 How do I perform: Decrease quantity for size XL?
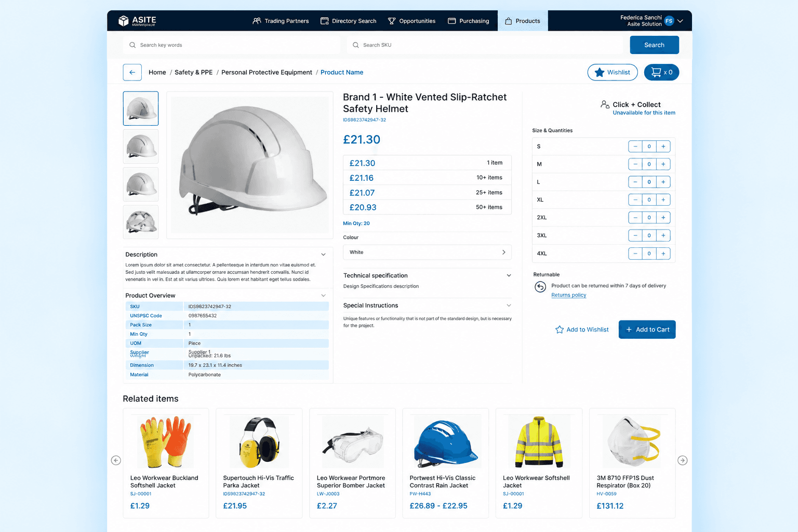635,199
